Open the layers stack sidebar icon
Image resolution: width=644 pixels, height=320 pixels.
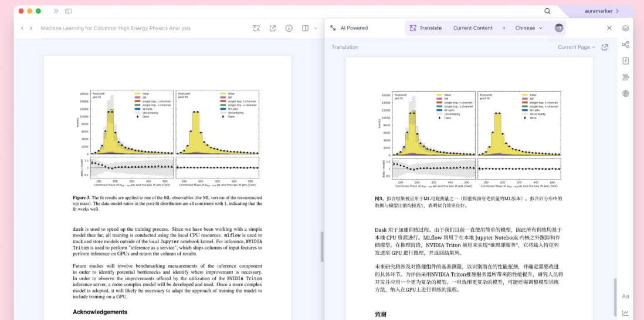pos(625,28)
